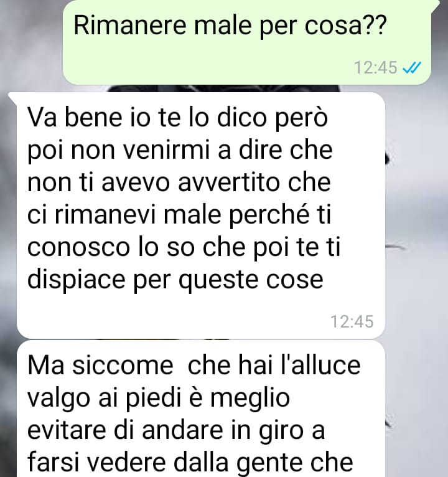
Task: Tap the 12:45 timestamp on the white bubble
Action: (x=352, y=321)
